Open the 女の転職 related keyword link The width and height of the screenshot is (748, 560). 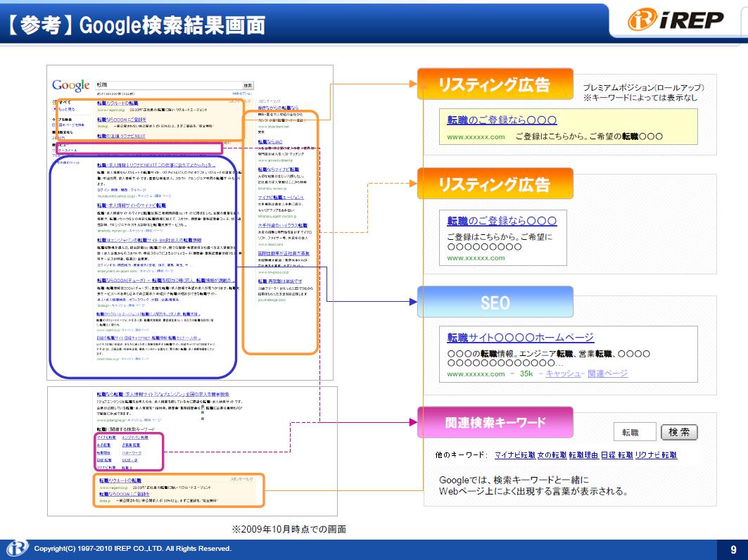tap(552, 455)
